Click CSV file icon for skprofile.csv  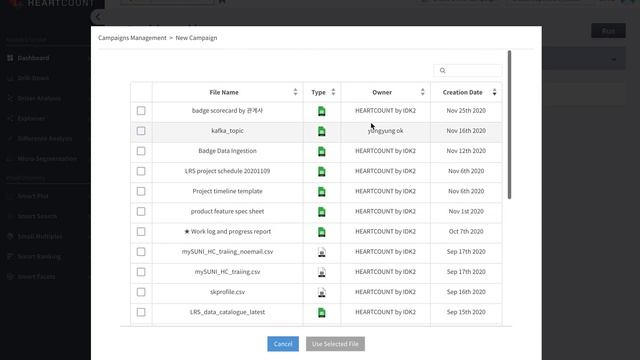(x=322, y=292)
